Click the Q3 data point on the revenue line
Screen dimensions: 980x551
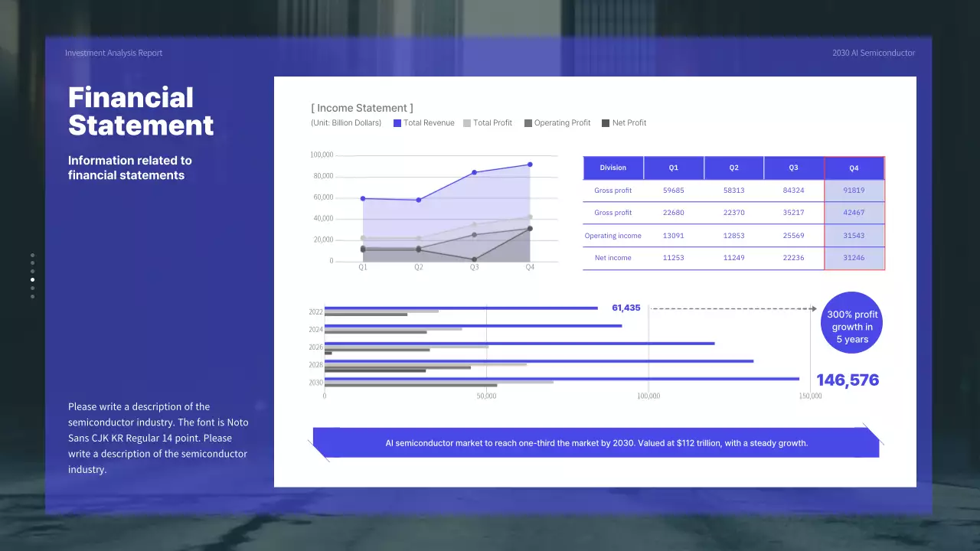[x=474, y=171]
